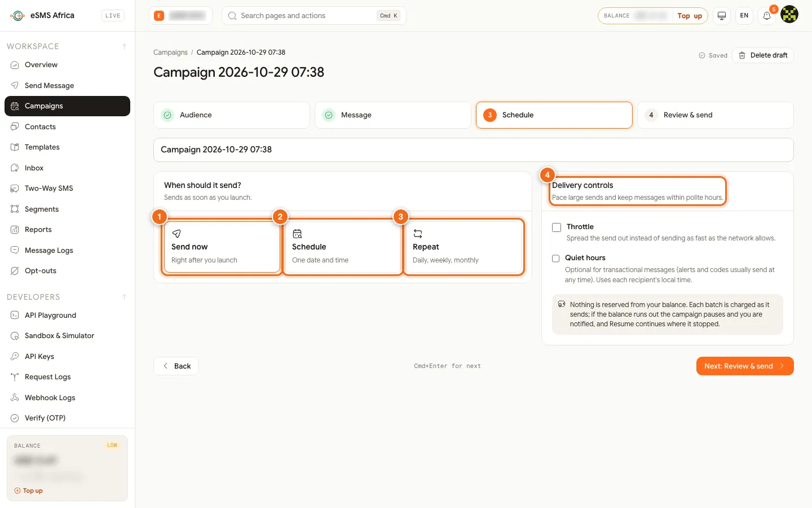Click the campaign name input field
The image size is (812, 508).
[474, 150]
